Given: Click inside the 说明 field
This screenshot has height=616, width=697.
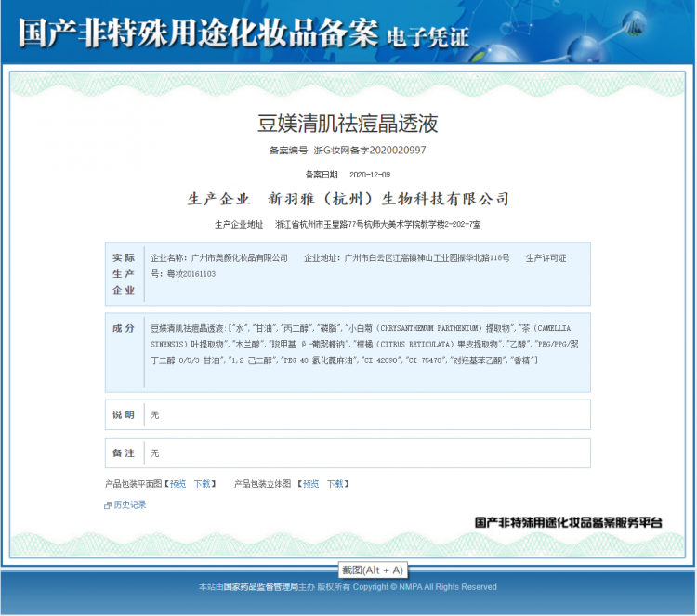Looking at the screenshot, I should click(x=366, y=414).
